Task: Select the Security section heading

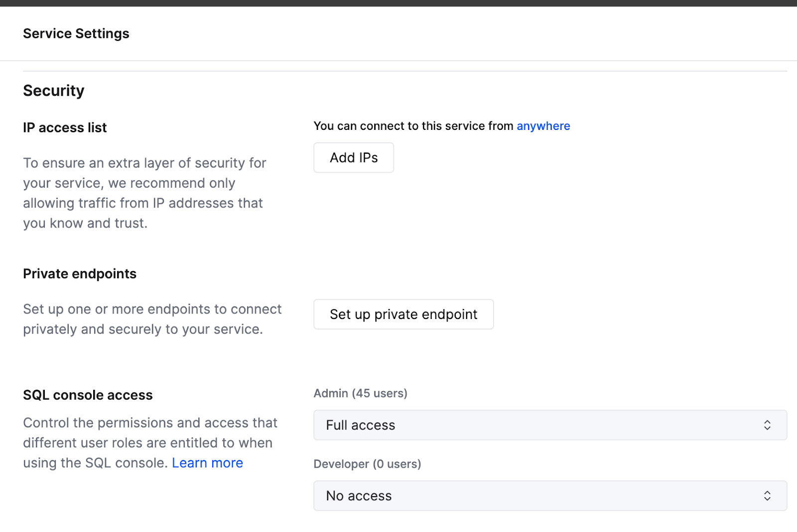Action: pos(53,90)
